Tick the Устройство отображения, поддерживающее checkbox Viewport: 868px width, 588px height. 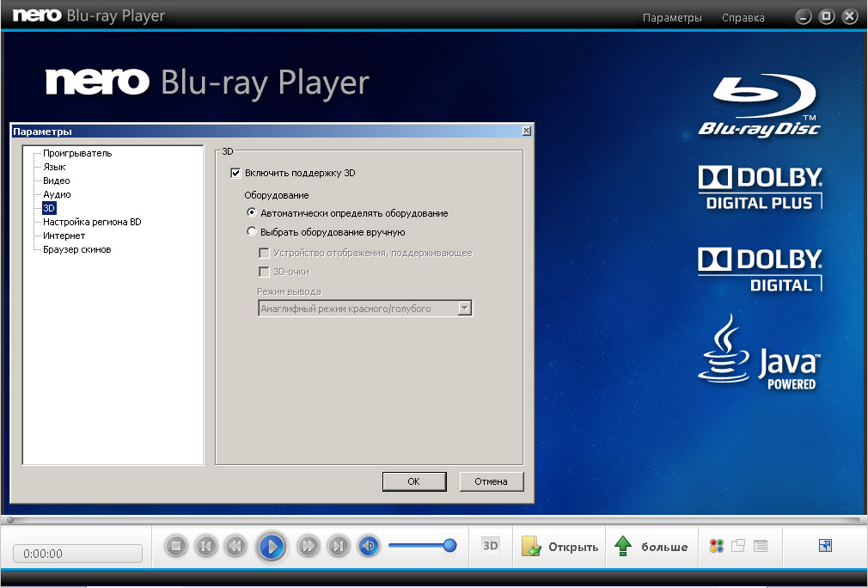[x=264, y=253]
